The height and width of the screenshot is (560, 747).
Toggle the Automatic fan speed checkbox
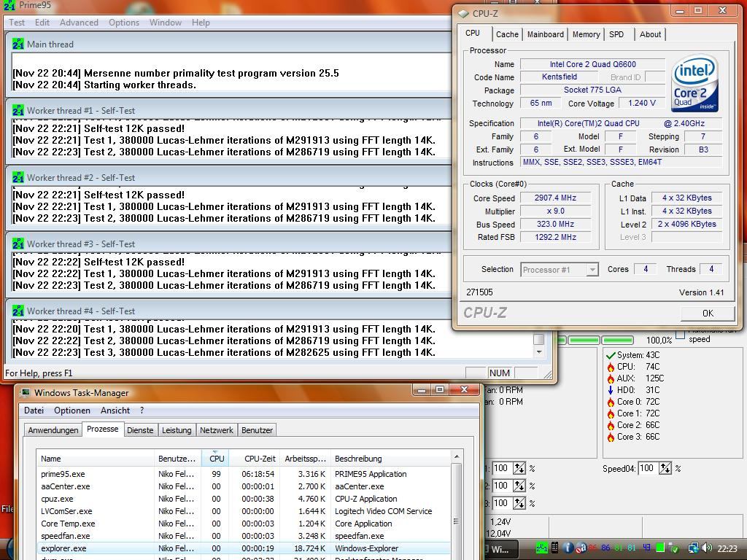click(x=680, y=335)
